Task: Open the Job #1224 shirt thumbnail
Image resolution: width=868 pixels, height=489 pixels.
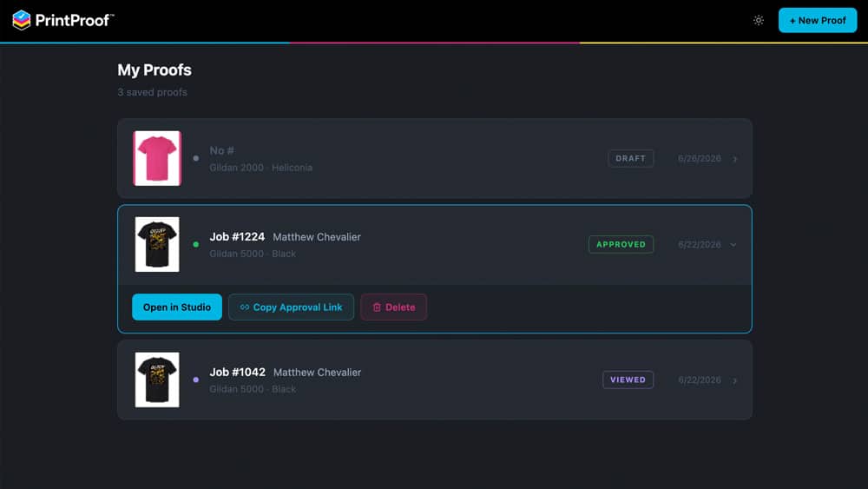Action: [x=157, y=244]
